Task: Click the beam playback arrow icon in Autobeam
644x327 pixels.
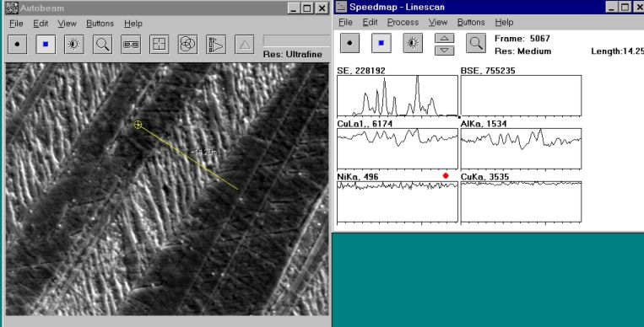Action: coord(216,45)
